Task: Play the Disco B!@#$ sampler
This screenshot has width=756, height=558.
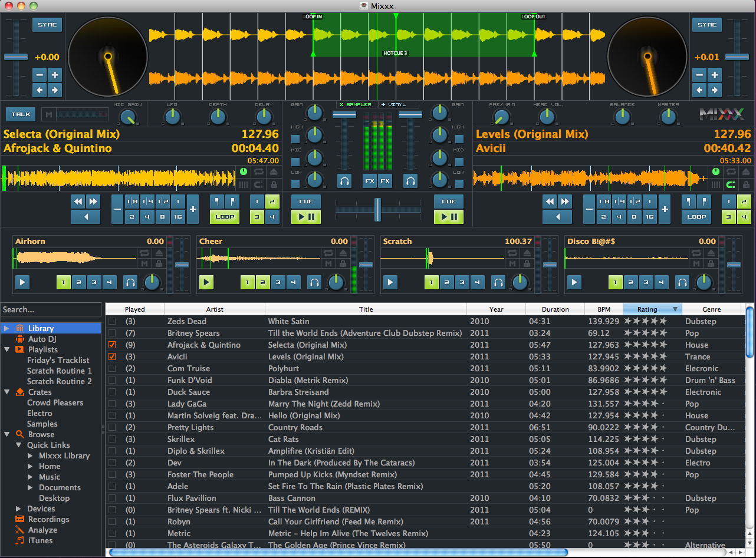Action: [x=574, y=282]
